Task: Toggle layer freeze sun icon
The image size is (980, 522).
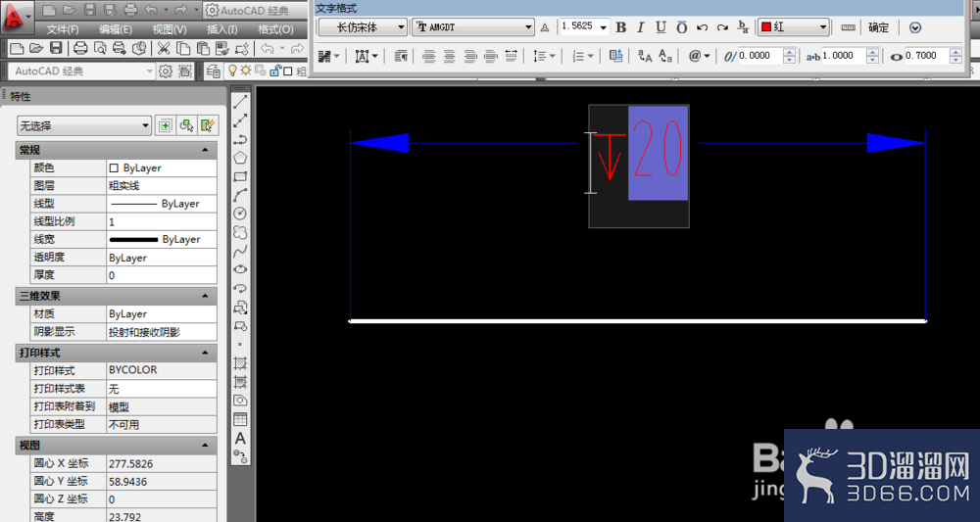Action: 246,71
